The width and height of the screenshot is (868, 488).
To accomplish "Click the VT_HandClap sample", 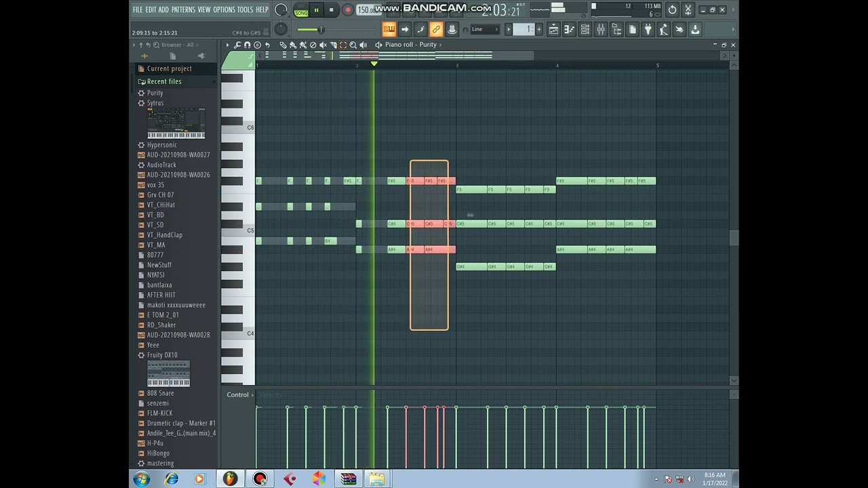I will 165,235.
